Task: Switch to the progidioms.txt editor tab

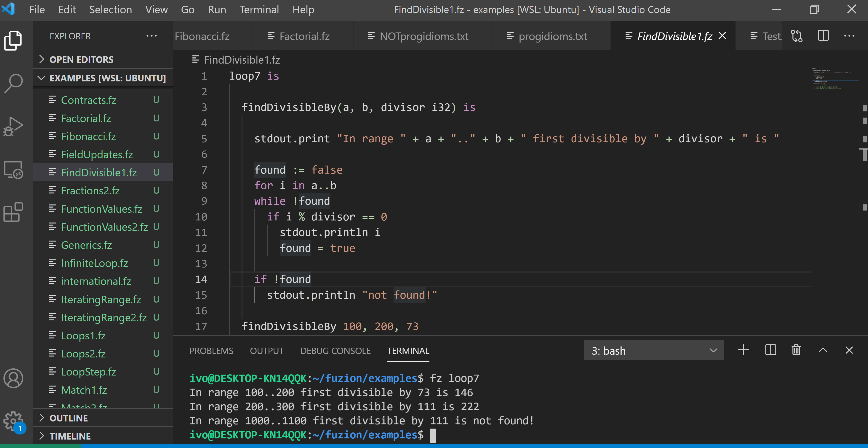Action: coord(552,36)
